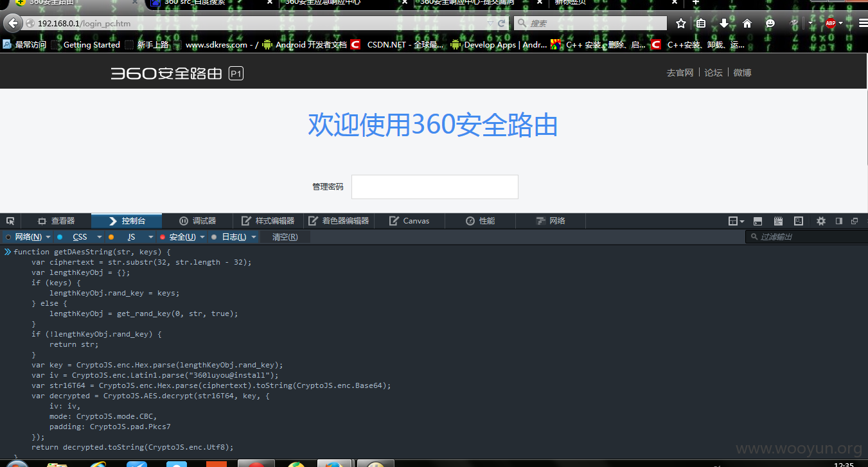Expand the 网络(N) filter dropdown arrow
The image size is (868, 467).
[48, 237]
